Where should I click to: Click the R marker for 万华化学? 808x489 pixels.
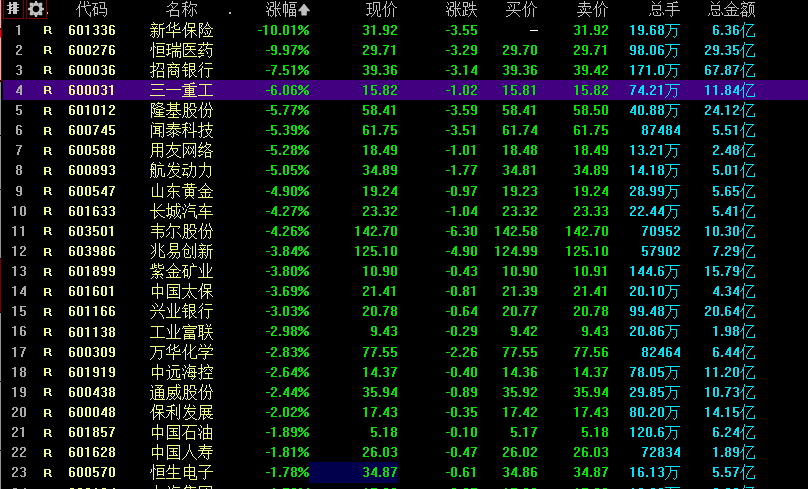coord(48,353)
